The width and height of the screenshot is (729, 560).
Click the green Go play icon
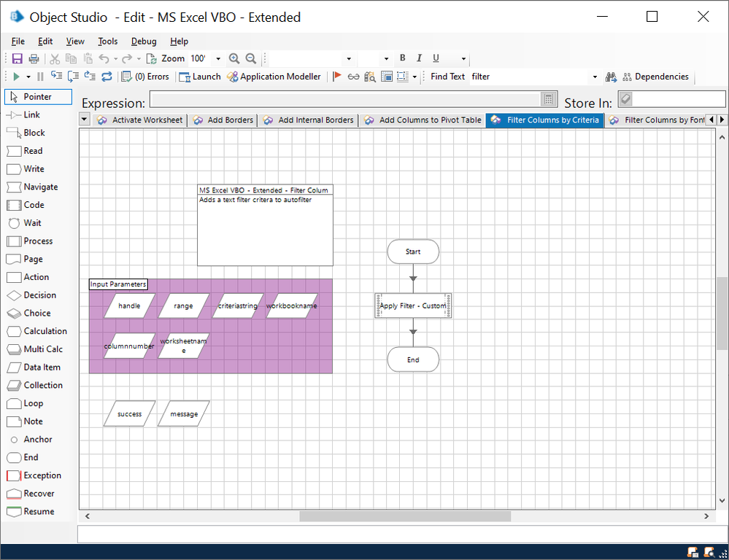(x=17, y=77)
